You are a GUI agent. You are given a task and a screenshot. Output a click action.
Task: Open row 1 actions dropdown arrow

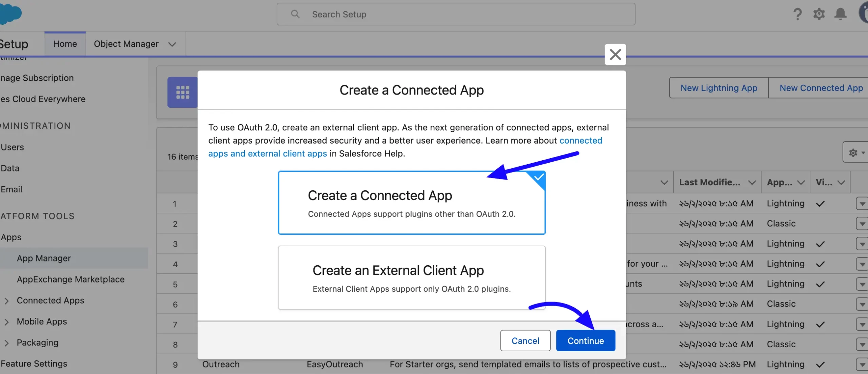coord(862,204)
